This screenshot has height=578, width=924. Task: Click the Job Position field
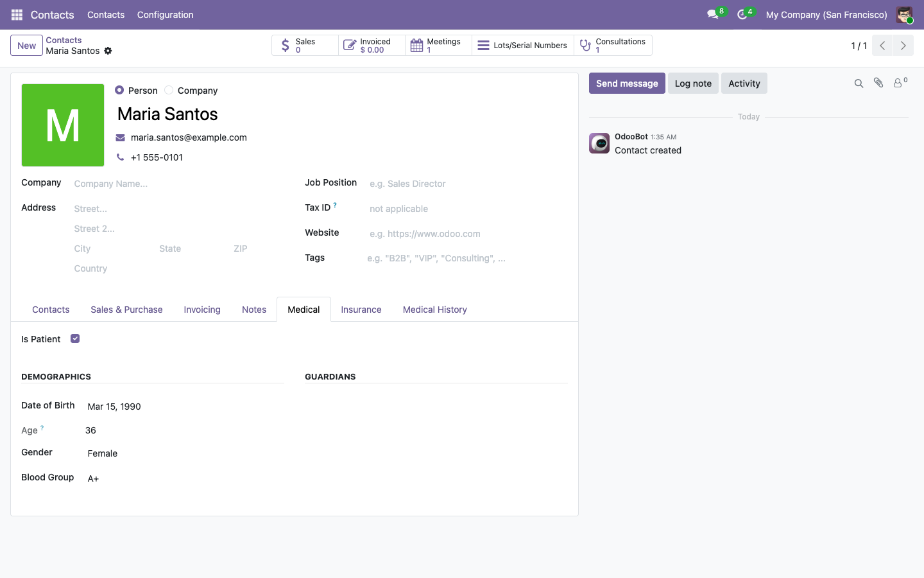(468, 184)
